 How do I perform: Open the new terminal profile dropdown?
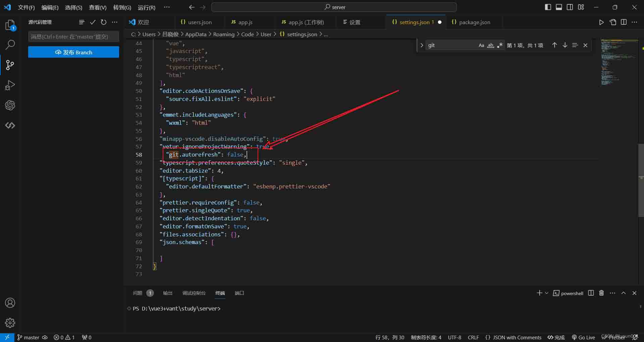point(546,293)
